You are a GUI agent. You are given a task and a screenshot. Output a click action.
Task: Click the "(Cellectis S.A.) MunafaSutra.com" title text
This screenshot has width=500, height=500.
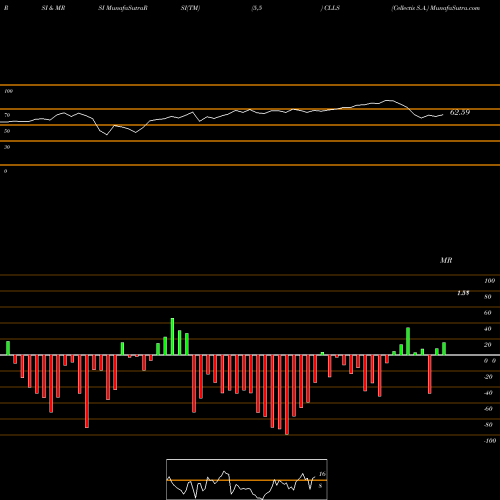click(436, 8)
